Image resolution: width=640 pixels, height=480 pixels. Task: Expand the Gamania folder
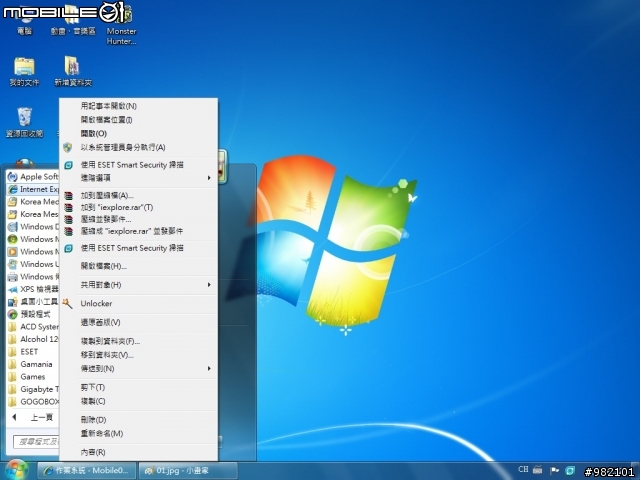[x=33, y=364]
